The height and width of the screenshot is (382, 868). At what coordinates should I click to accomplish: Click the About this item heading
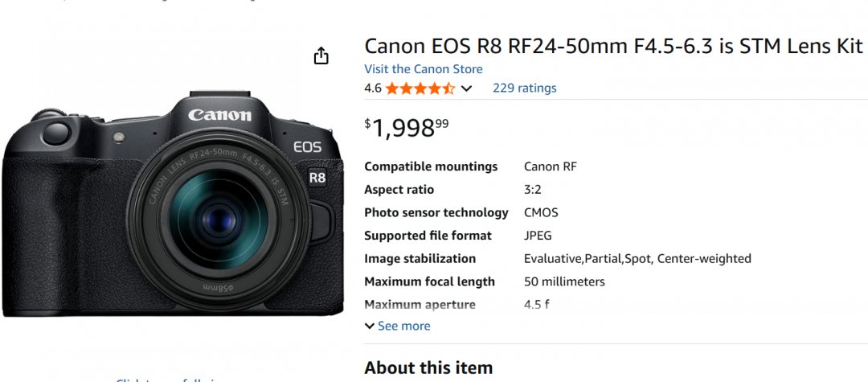pyautogui.click(x=428, y=368)
